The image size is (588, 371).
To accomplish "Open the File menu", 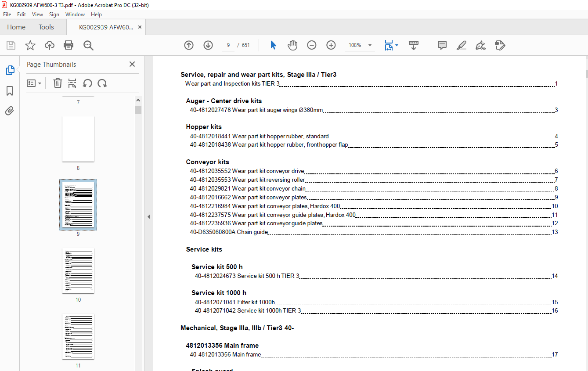I will coord(7,14).
